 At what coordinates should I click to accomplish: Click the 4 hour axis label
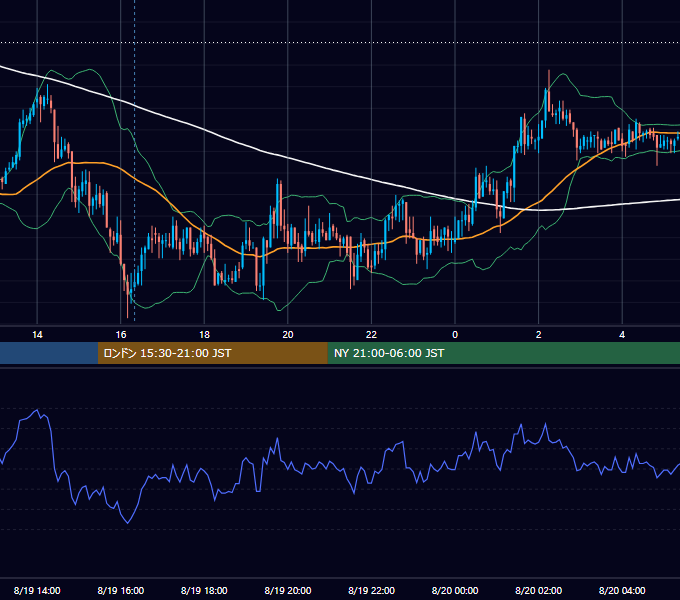[x=622, y=335]
